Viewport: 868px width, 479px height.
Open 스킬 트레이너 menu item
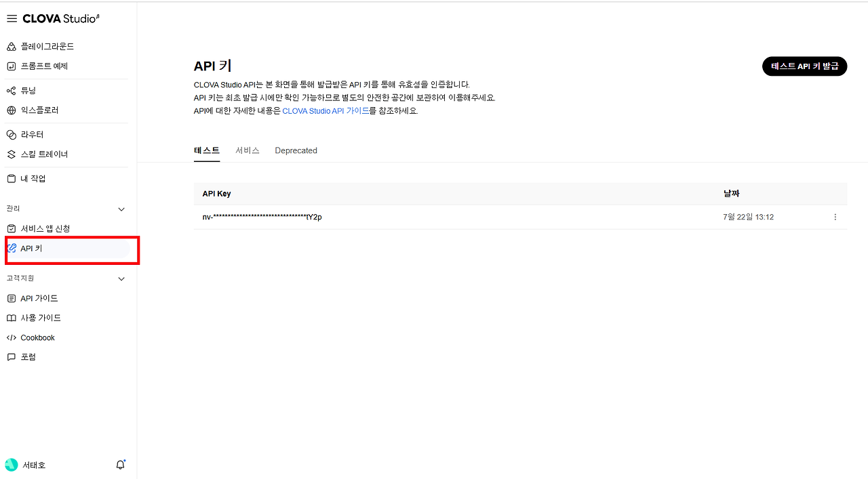tap(44, 154)
